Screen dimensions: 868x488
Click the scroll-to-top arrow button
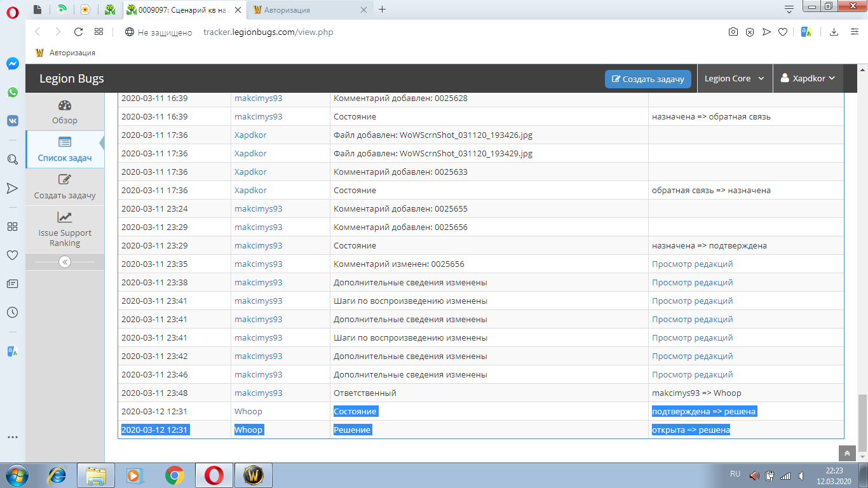[x=847, y=453]
